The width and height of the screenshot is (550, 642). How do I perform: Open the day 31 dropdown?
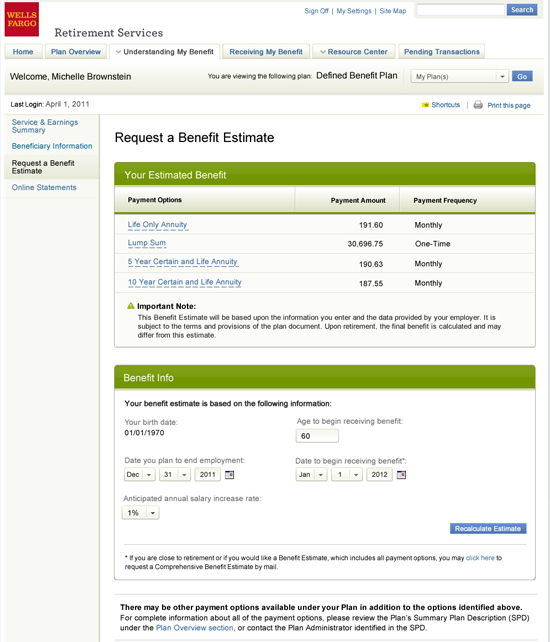175,475
